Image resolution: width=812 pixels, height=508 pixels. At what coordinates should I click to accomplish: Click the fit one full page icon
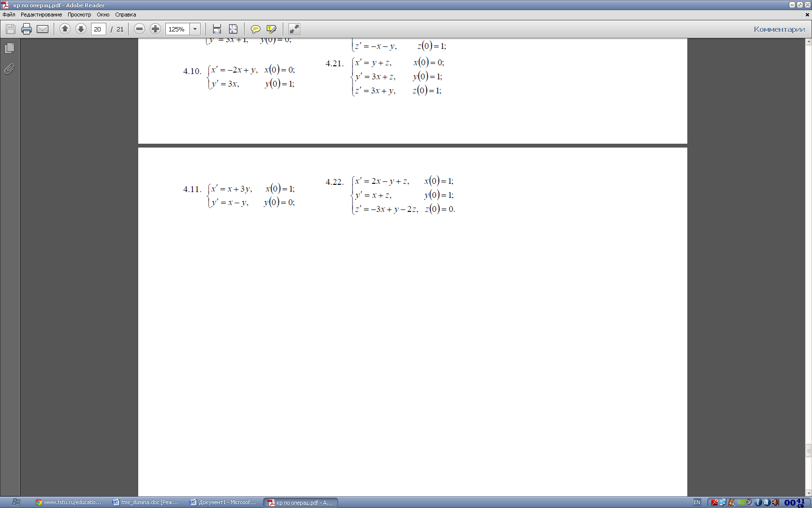point(233,29)
